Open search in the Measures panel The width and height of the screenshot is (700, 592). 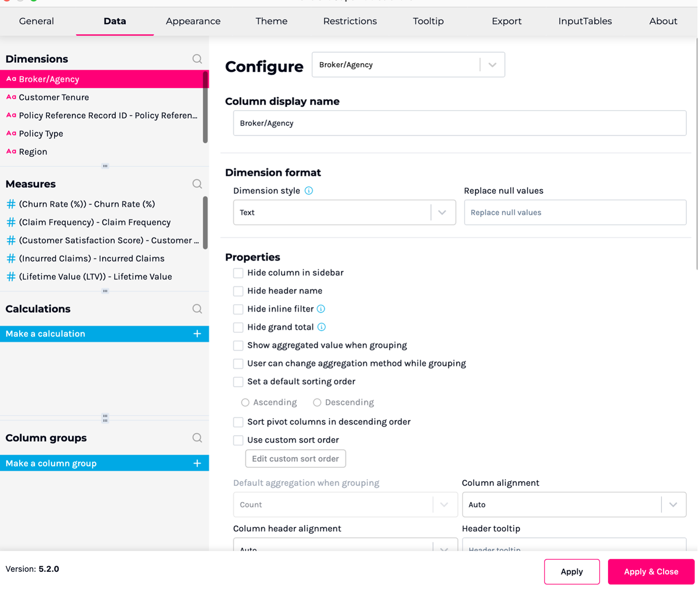tap(197, 184)
